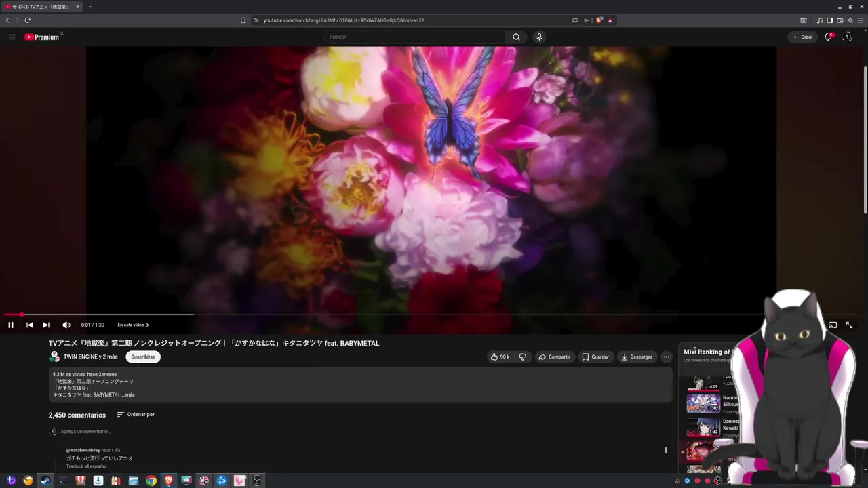Share the video via Compartir
The height and width of the screenshot is (488, 868).
554,357
